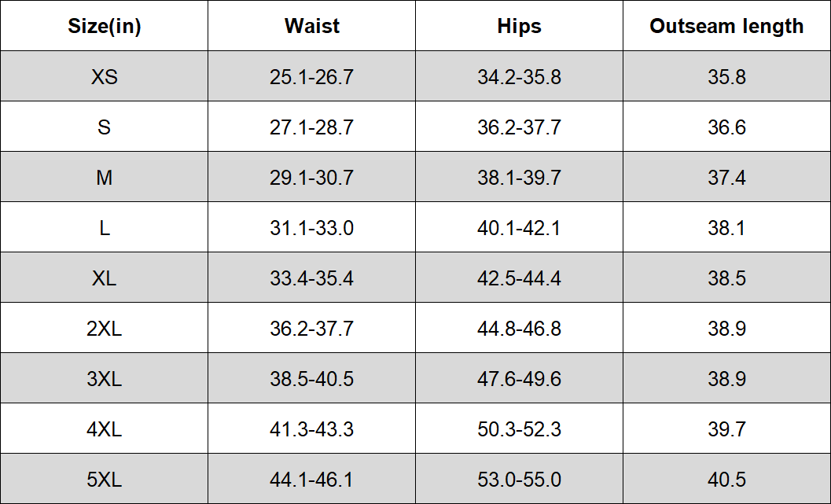Click the Hips column header
Viewport: 831px width, 504px height.
(520, 26)
